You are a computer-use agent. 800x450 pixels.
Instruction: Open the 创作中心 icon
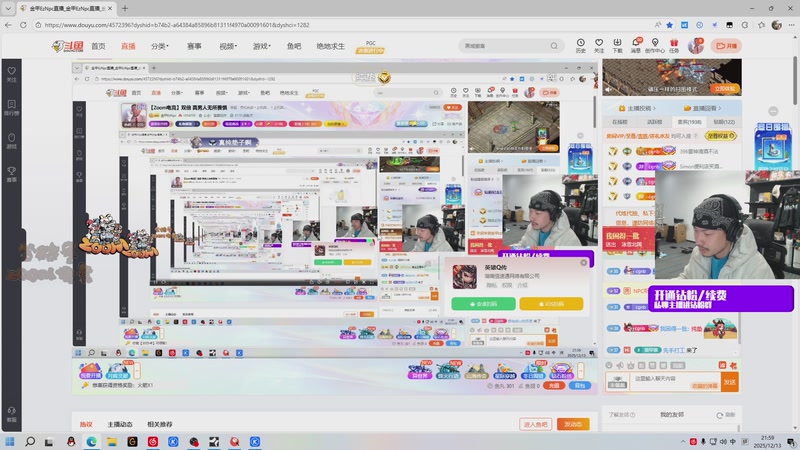655,45
